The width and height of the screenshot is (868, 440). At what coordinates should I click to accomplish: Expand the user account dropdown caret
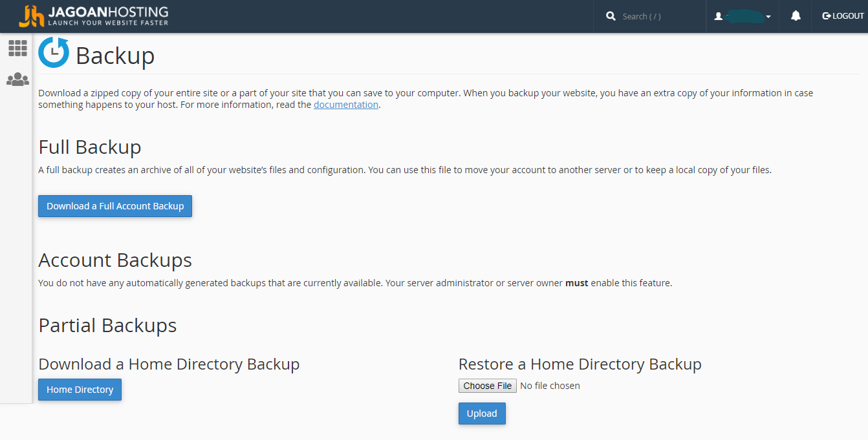click(768, 17)
